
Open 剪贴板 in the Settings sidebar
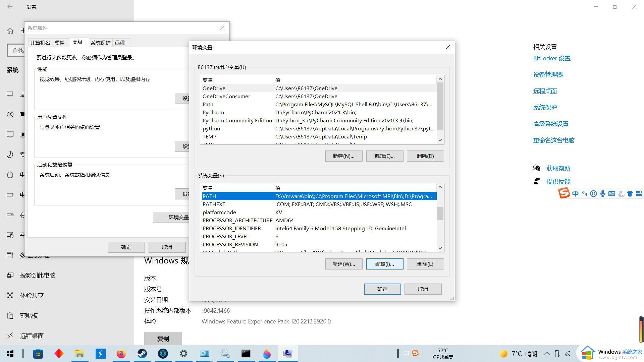coord(29,315)
